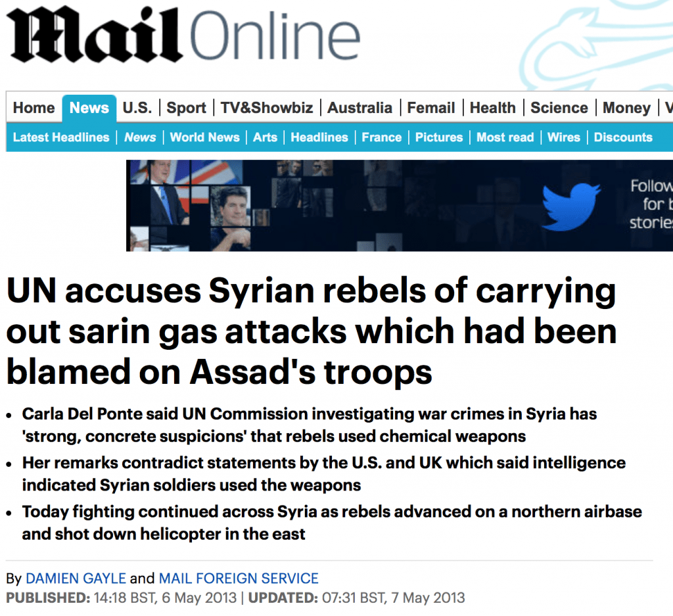Click the MailOnline logo
This screenshot has height=616, width=673.
pos(184,36)
